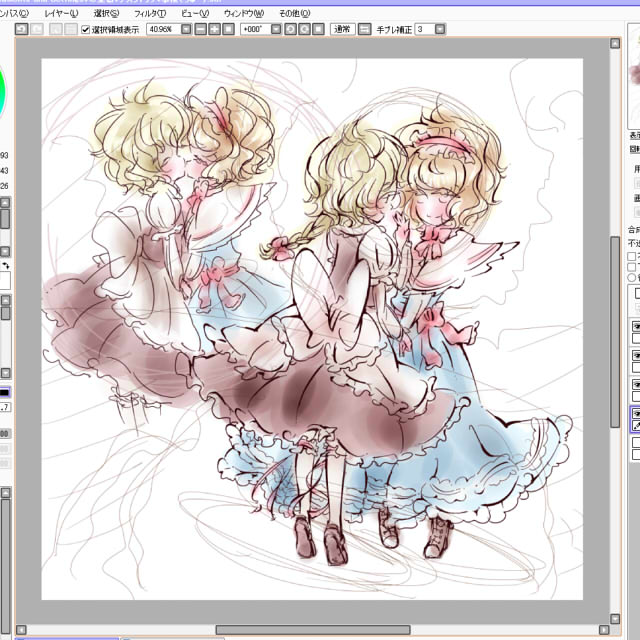Click the swap colors arrows on left panel
640x640 pixels.
[6, 266]
